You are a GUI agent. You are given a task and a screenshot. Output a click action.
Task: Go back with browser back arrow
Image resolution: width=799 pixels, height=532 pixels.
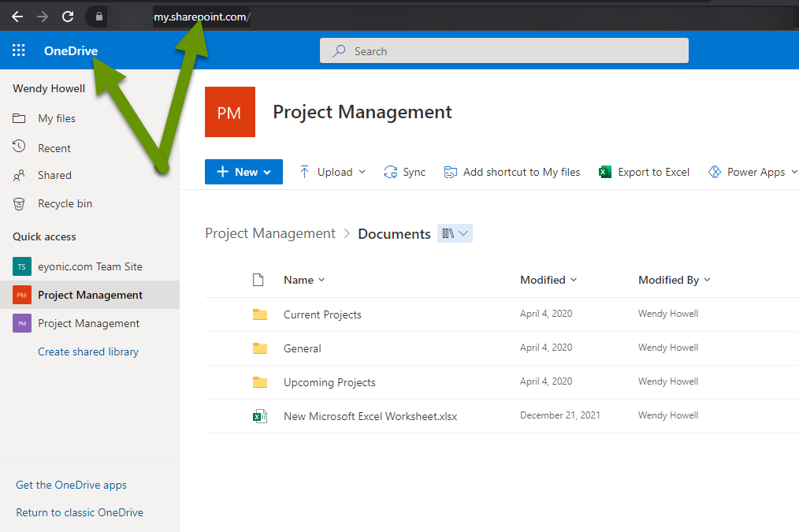17,17
